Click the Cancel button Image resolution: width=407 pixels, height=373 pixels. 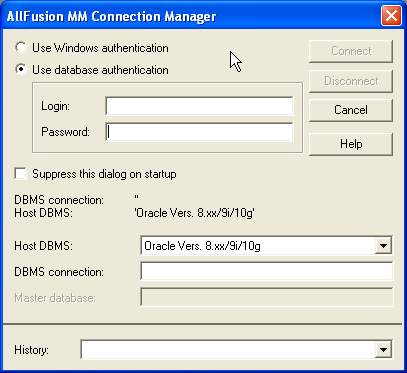(351, 110)
